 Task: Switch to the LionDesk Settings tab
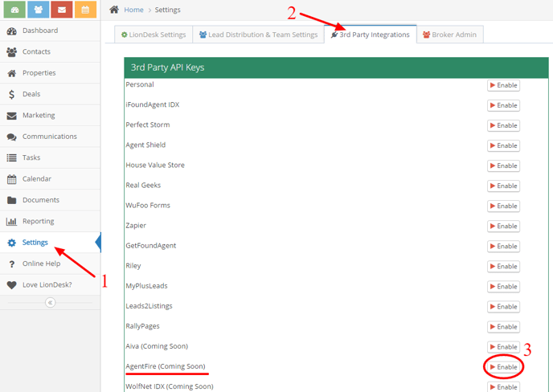(154, 35)
